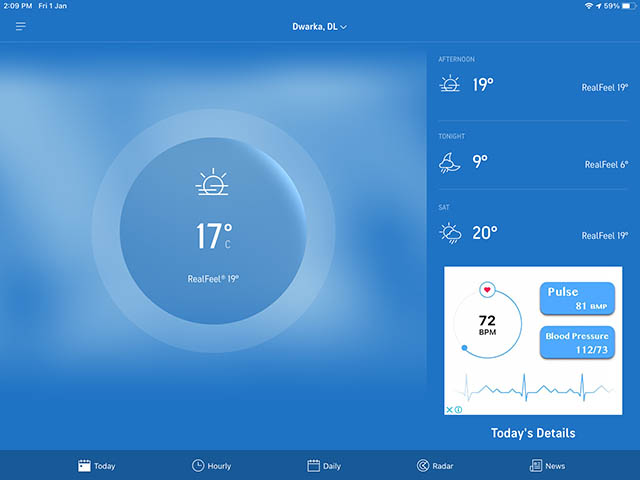Click the TONIGHT forecast label
The image size is (640, 480).
tap(451, 136)
